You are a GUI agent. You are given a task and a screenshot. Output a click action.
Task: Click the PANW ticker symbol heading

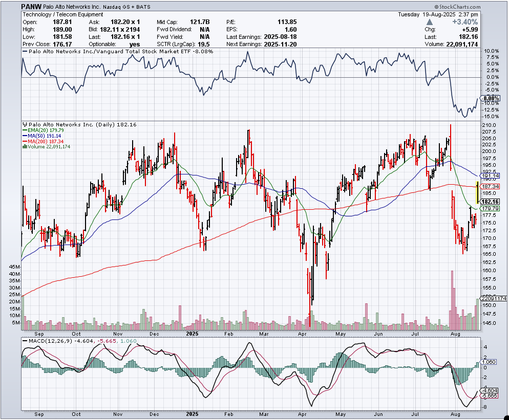33,7
